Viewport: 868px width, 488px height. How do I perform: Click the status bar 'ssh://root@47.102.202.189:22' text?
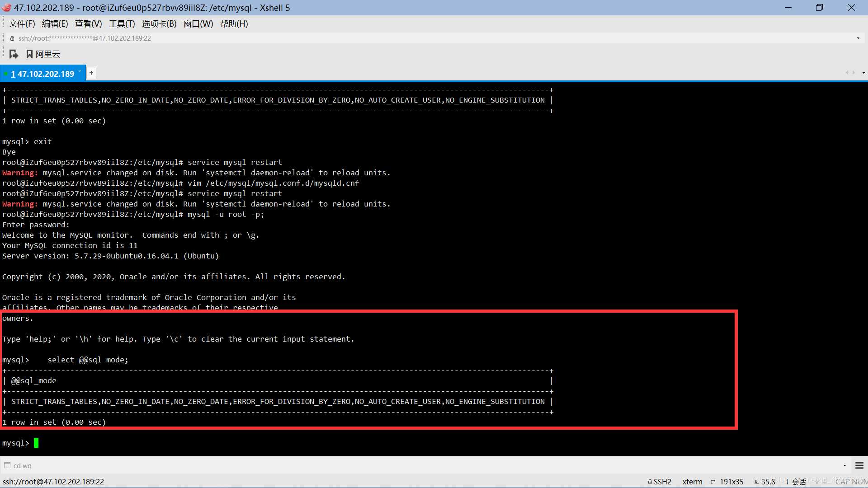point(53,482)
